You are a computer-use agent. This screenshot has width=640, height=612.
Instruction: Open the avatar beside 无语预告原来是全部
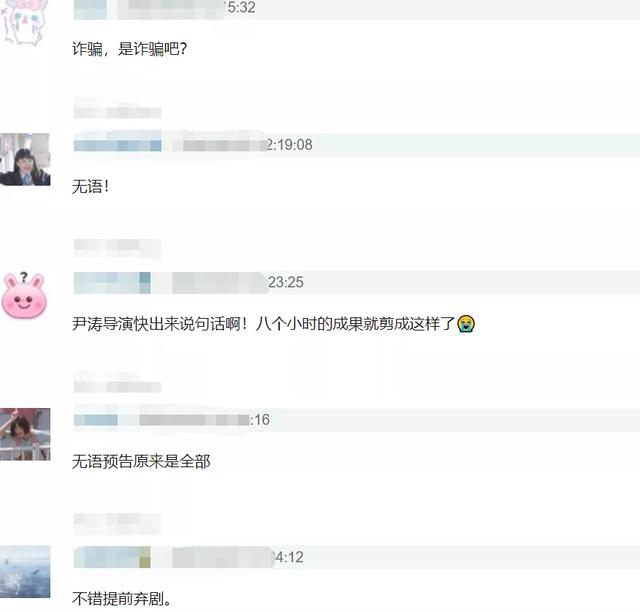click(25, 434)
